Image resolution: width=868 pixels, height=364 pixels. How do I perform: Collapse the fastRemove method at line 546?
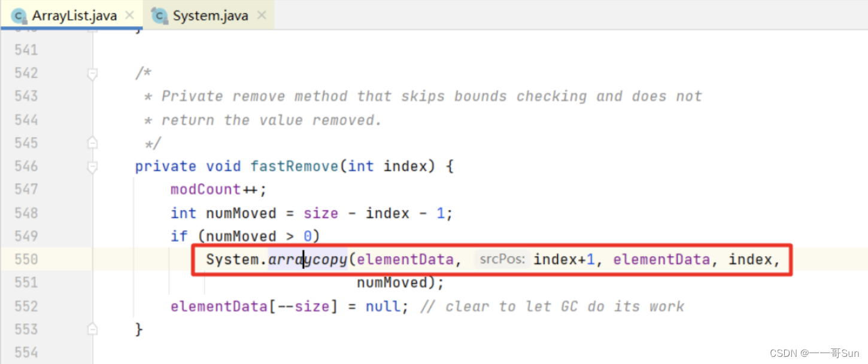click(x=92, y=166)
